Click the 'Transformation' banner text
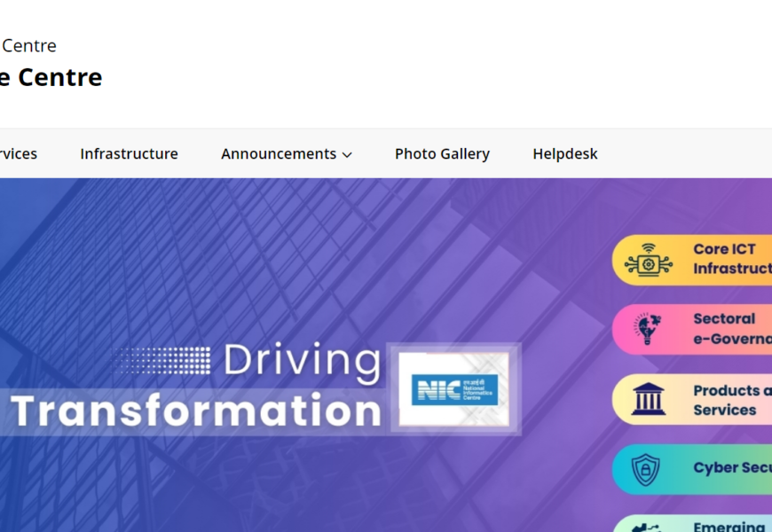 (x=196, y=411)
